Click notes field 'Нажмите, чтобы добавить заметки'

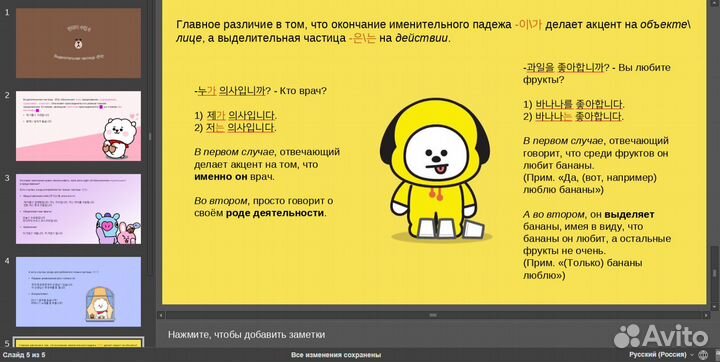click(247, 334)
